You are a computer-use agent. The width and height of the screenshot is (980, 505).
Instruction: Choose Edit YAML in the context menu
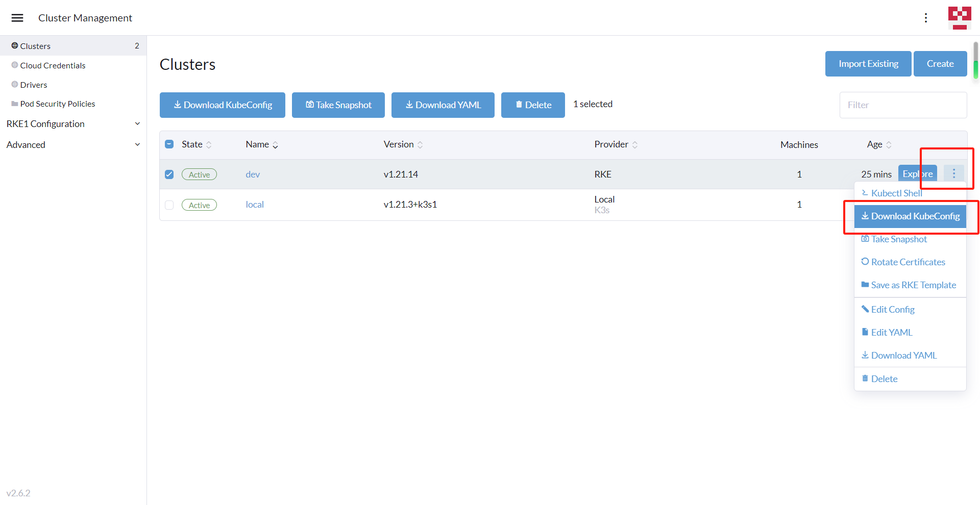point(910,333)
